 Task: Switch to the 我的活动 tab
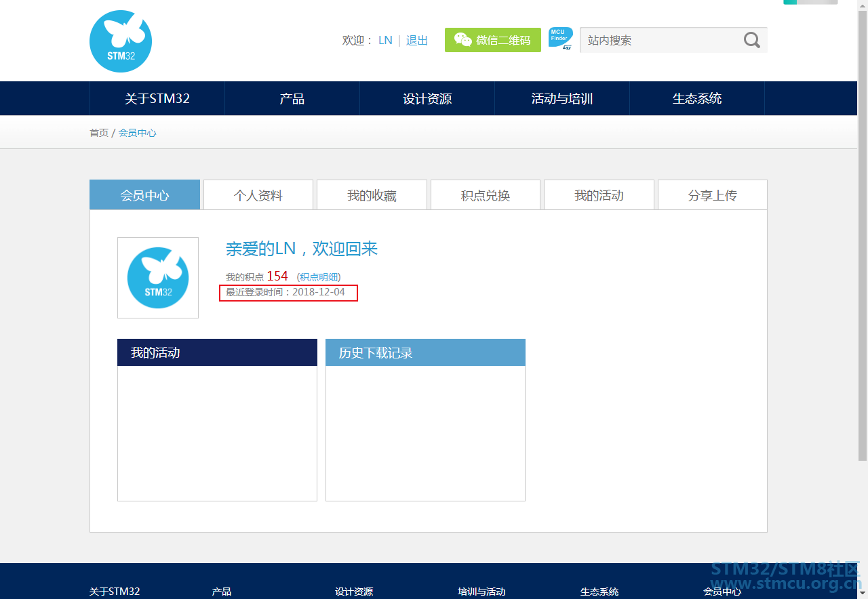tap(599, 195)
